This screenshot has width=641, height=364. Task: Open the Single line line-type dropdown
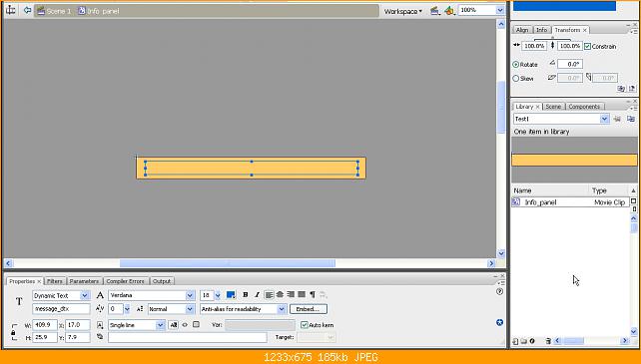pos(160,325)
